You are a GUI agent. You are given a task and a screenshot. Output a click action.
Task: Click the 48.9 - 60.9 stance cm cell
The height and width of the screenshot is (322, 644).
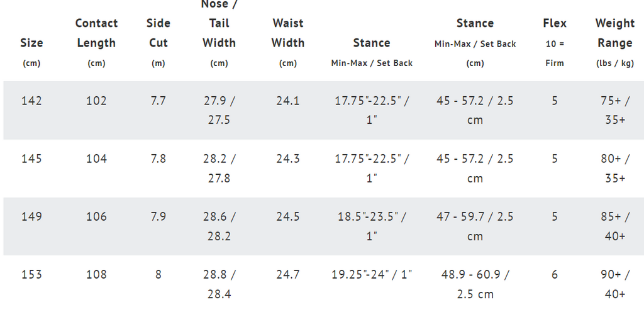(x=475, y=284)
